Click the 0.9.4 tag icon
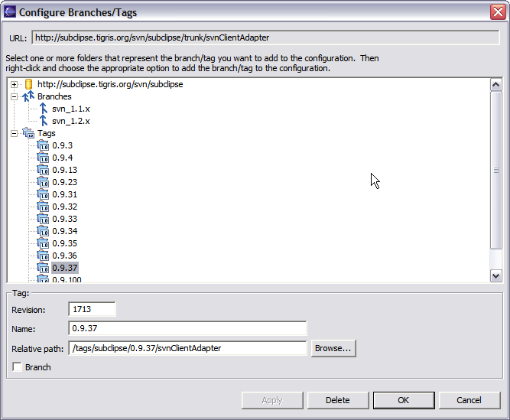Image resolution: width=510 pixels, height=420 pixels. point(43,158)
